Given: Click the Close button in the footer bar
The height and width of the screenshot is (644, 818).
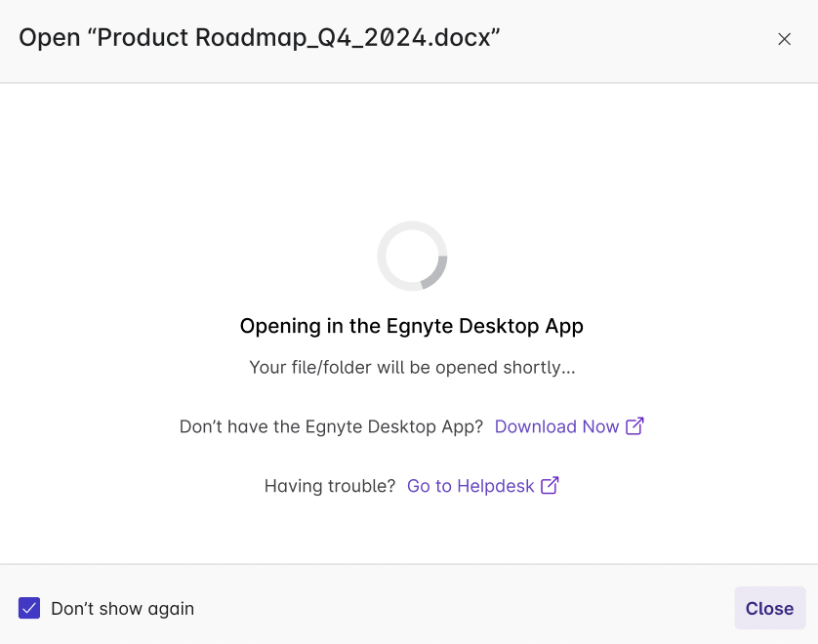Looking at the screenshot, I should click(x=769, y=608).
